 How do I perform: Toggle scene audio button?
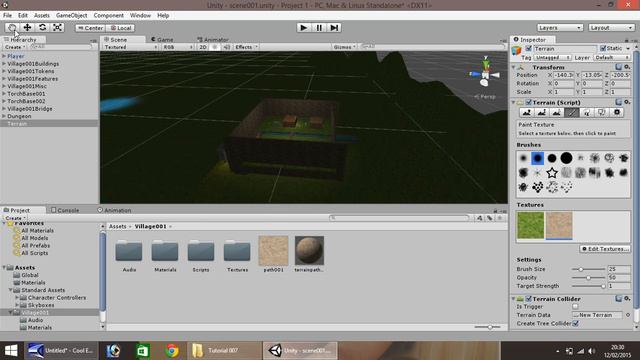tap(227, 47)
